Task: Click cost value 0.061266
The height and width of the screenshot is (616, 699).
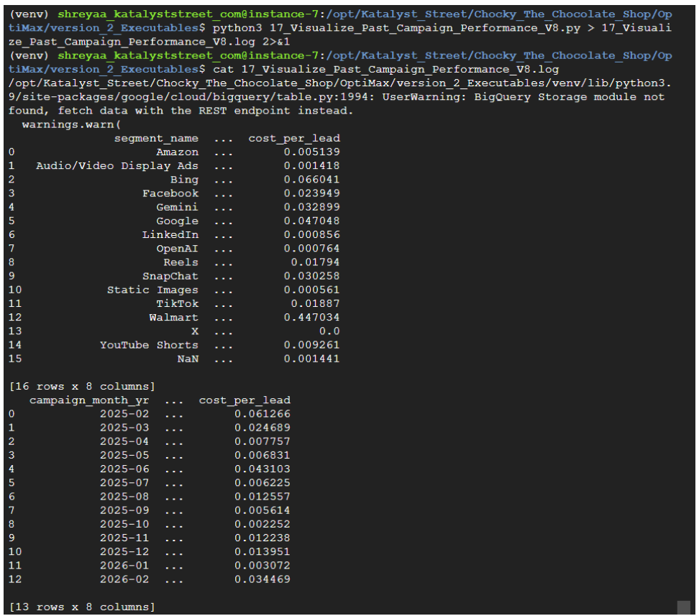Action: point(262,414)
